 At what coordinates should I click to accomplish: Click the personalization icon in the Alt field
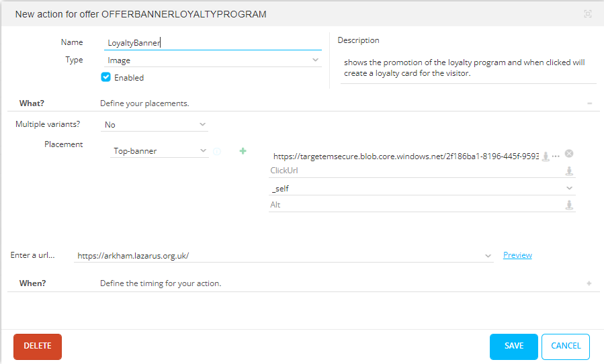click(x=569, y=205)
